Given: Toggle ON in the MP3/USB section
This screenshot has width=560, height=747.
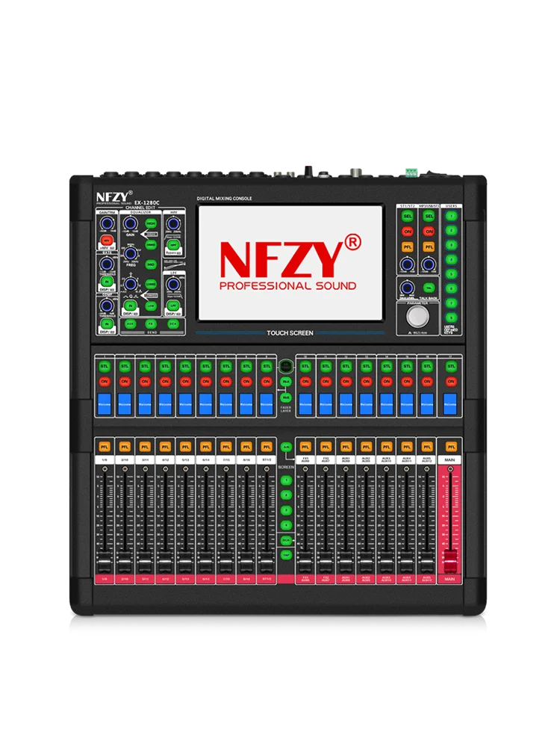Looking at the screenshot, I should click(429, 232).
